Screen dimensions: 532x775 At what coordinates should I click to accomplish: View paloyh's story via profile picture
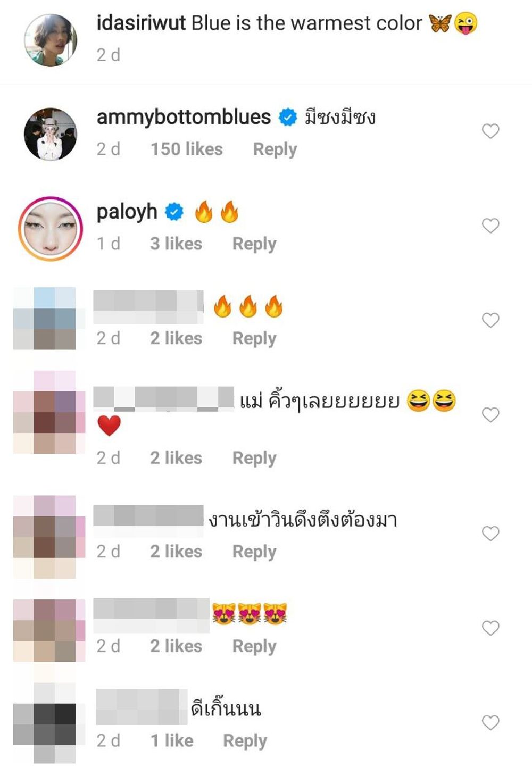(51, 229)
